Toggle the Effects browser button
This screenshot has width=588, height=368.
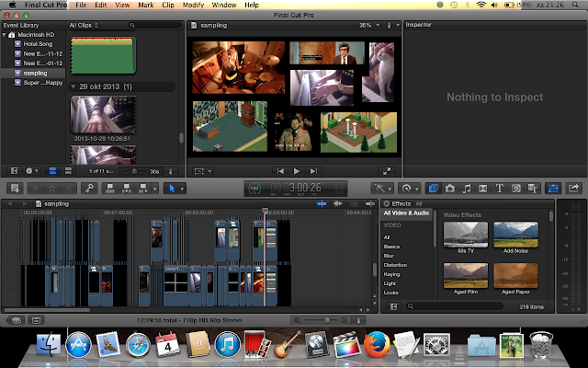(433, 189)
